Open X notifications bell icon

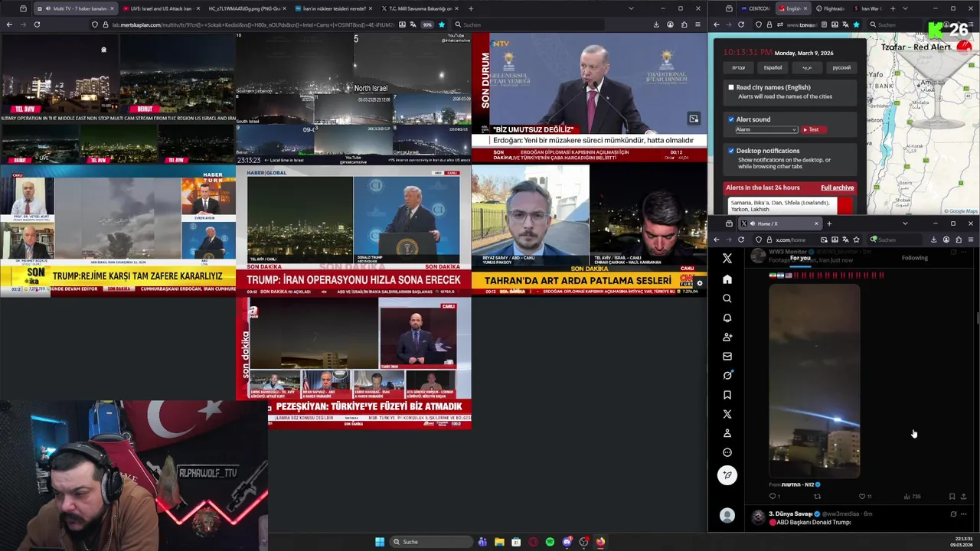point(727,318)
